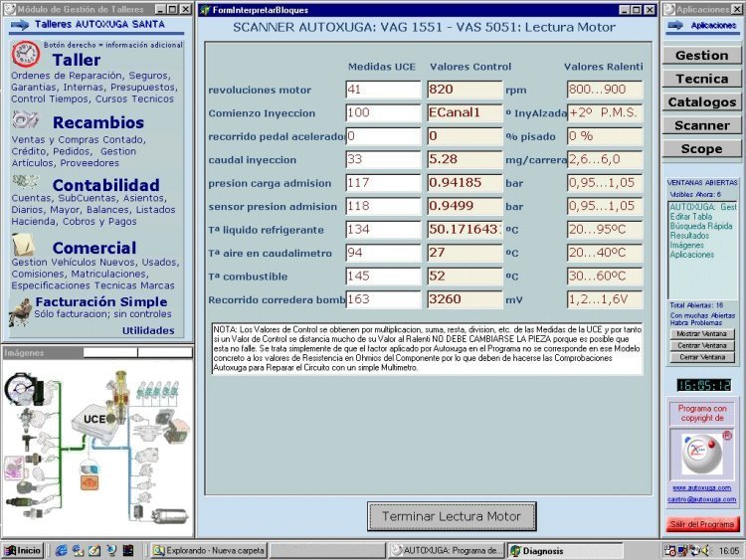The width and height of the screenshot is (746, 560).
Task: Open Utilidades link in Talleres panel
Action: click(x=148, y=330)
